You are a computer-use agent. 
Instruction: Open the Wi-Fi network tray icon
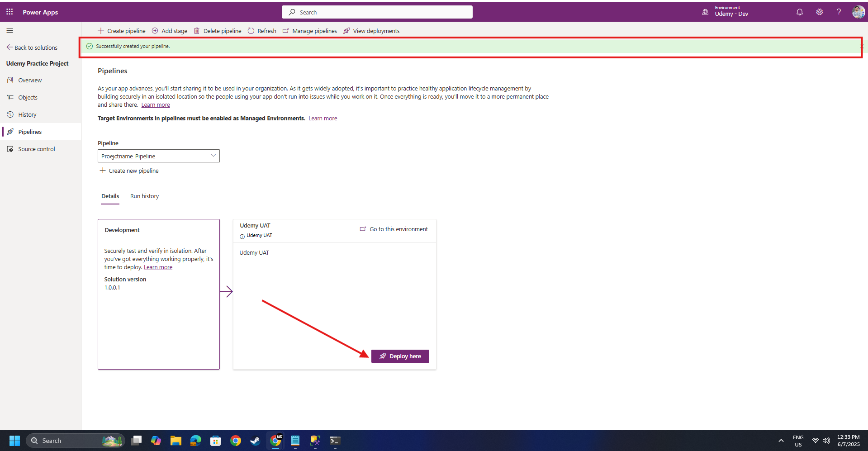tap(816, 441)
